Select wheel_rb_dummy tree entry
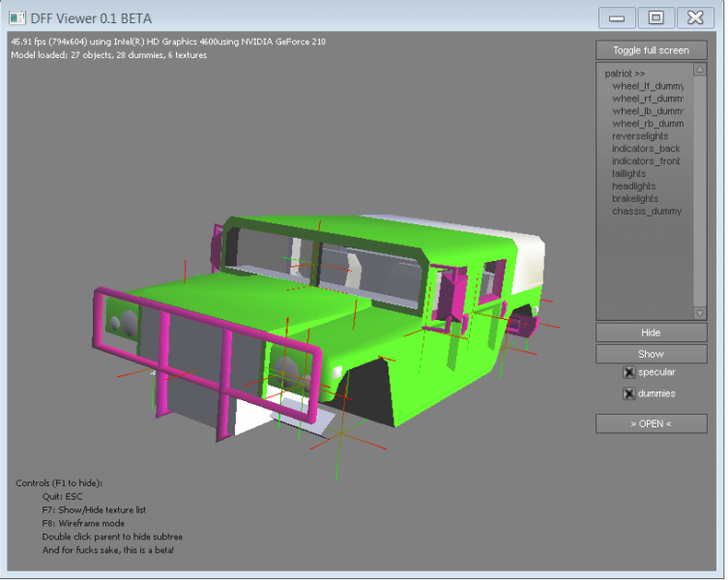This screenshot has width=728, height=580. (648, 124)
